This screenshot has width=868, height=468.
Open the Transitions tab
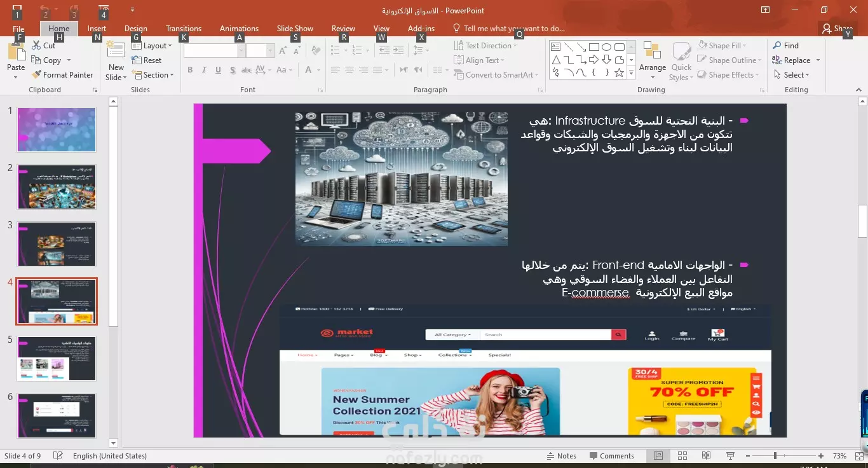pyautogui.click(x=184, y=29)
